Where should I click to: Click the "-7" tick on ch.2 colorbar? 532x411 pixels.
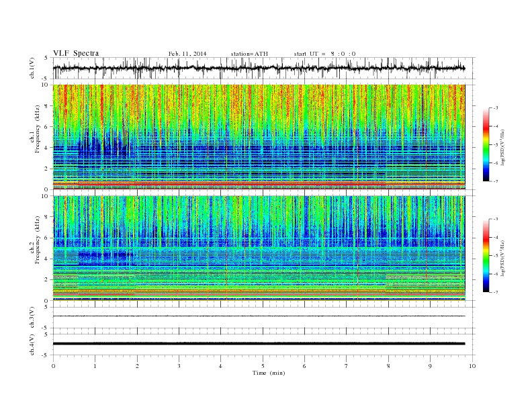pos(496,292)
